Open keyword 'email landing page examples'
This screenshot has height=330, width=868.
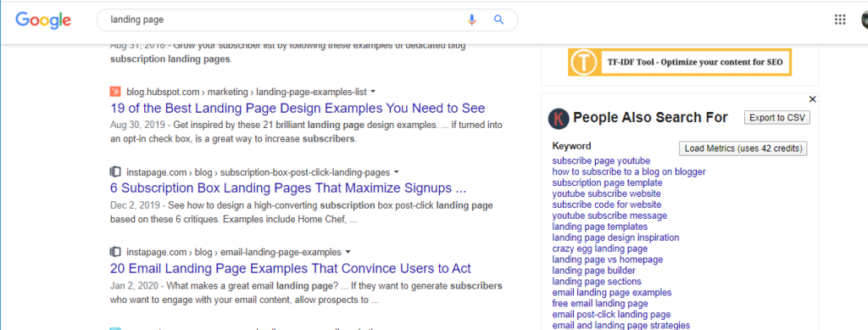[x=612, y=293]
